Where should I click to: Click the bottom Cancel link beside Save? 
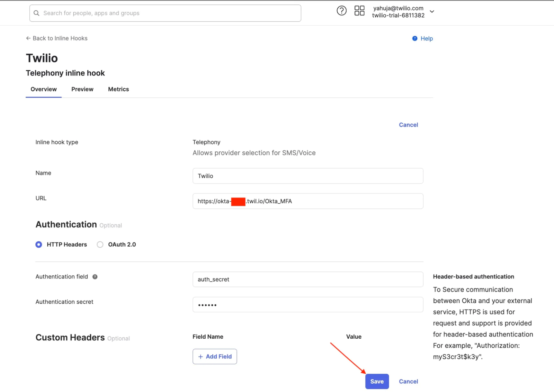click(x=408, y=381)
